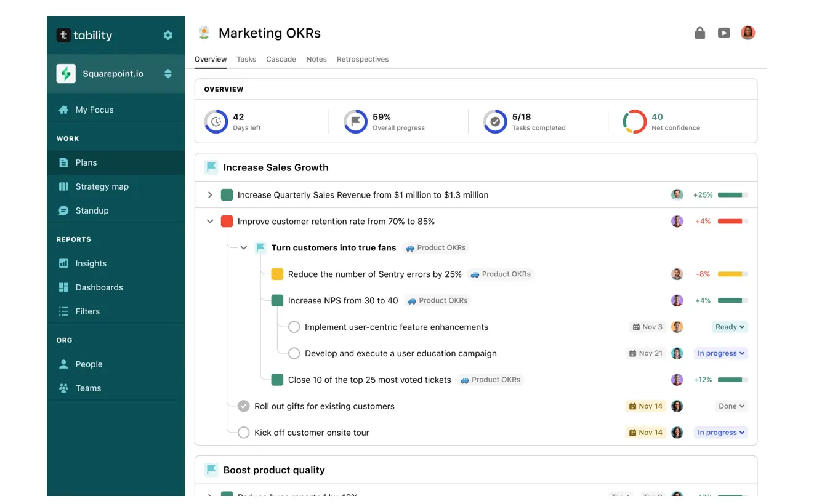The height and width of the screenshot is (504, 814).
Task: Open Squarepoint.io workspace switcher
Action: 167,74
